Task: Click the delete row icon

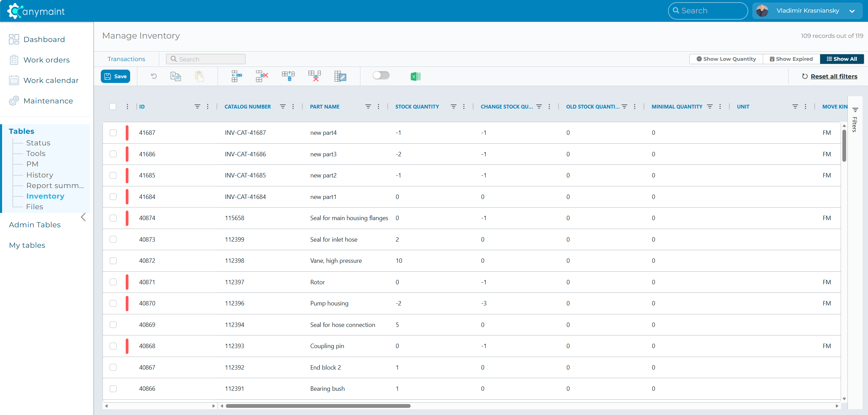Action: point(262,76)
